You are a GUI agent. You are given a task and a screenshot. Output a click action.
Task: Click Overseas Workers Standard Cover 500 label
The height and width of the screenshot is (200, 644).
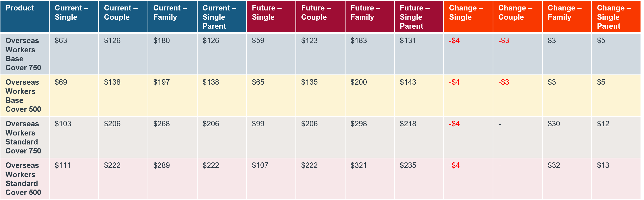(23, 179)
